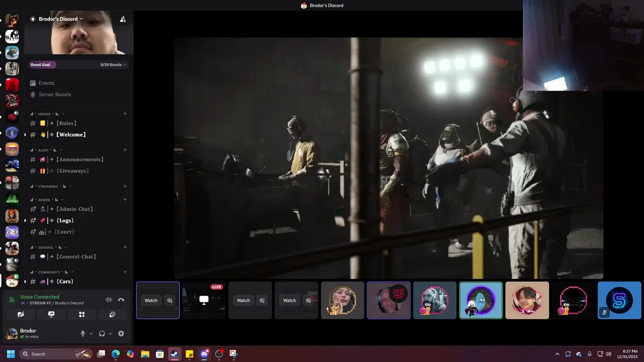Open noise suppression waveform icon
The image size is (644, 362).
tap(109, 300)
